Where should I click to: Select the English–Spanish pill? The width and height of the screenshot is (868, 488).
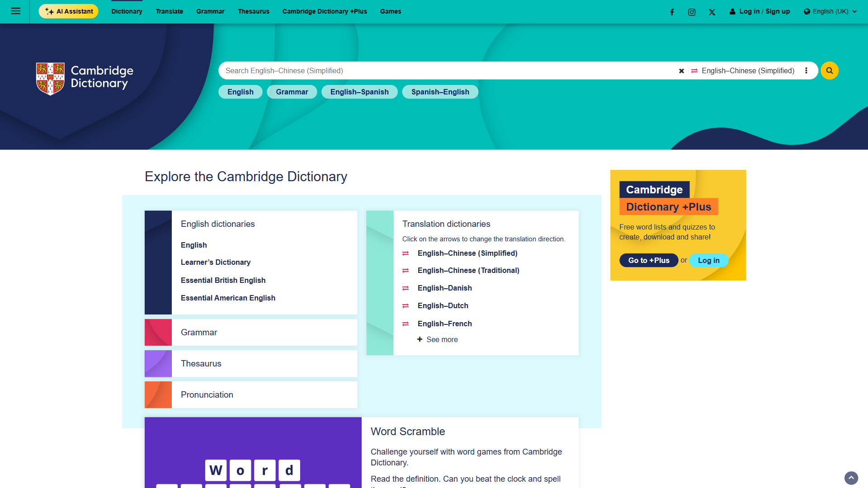click(359, 92)
